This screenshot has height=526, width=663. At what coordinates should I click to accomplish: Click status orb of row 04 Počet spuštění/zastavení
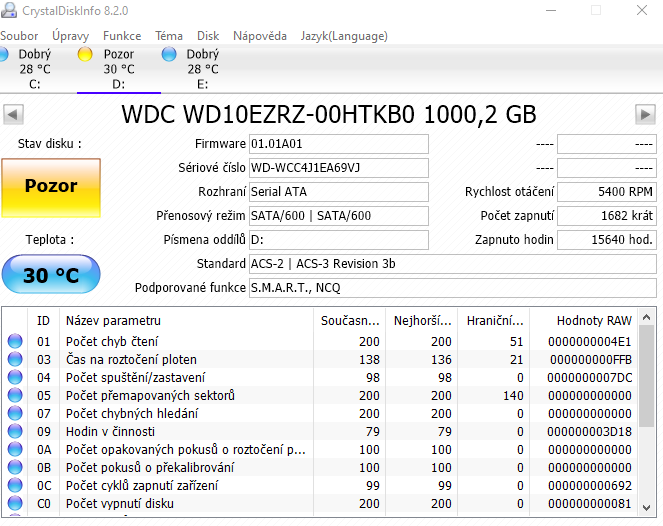15,377
